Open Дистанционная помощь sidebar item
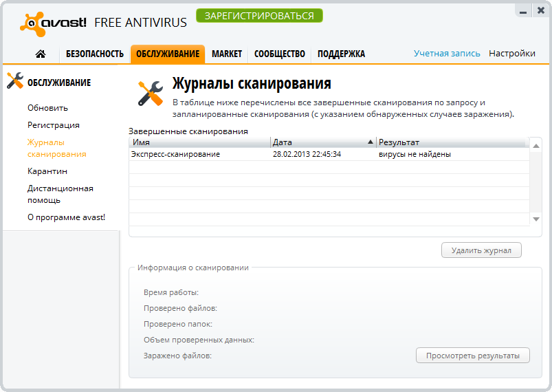 point(60,195)
